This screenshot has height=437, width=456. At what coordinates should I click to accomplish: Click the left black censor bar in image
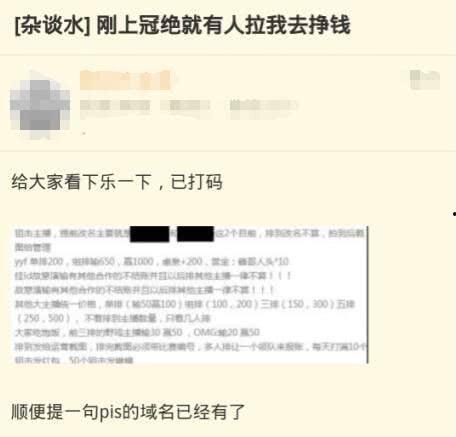coord(150,234)
